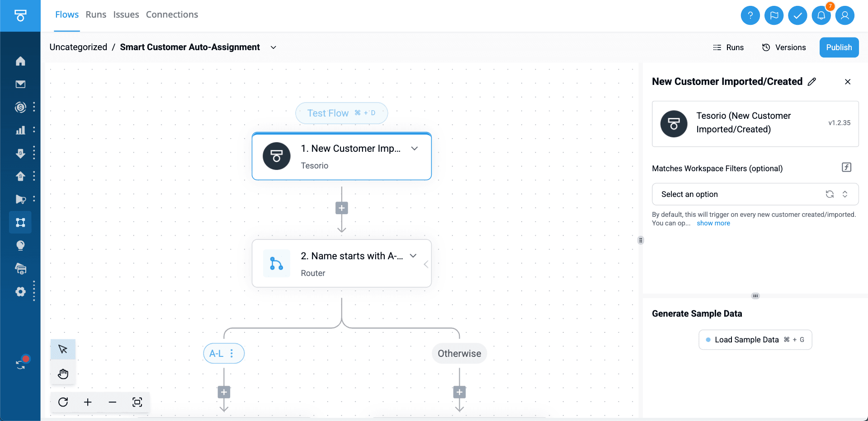Open the inbox envelope icon in sidebar
The image size is (868, 421).
pyautogui.click(x=20, y=84)
